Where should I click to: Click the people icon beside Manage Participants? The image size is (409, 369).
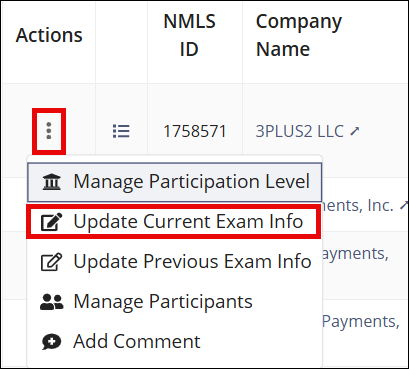tap(51, 302)
